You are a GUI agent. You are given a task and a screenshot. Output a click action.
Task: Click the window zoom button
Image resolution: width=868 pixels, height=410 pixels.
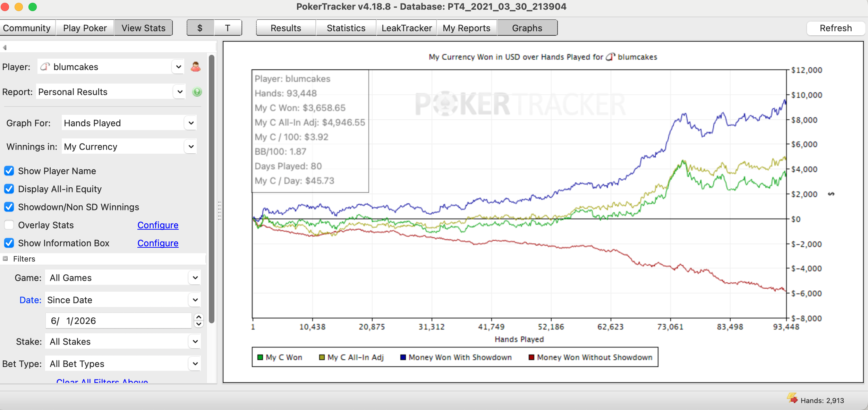tap(33, 7)
